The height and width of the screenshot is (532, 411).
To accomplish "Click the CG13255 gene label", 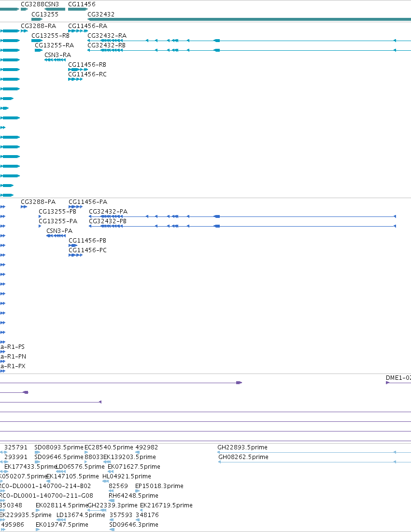I will pos(45,14).
